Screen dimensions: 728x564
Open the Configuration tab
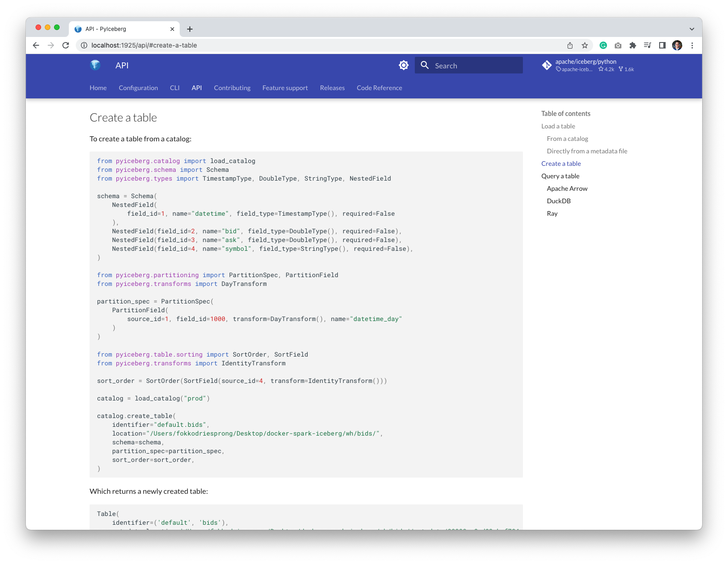tap(138, 88)
